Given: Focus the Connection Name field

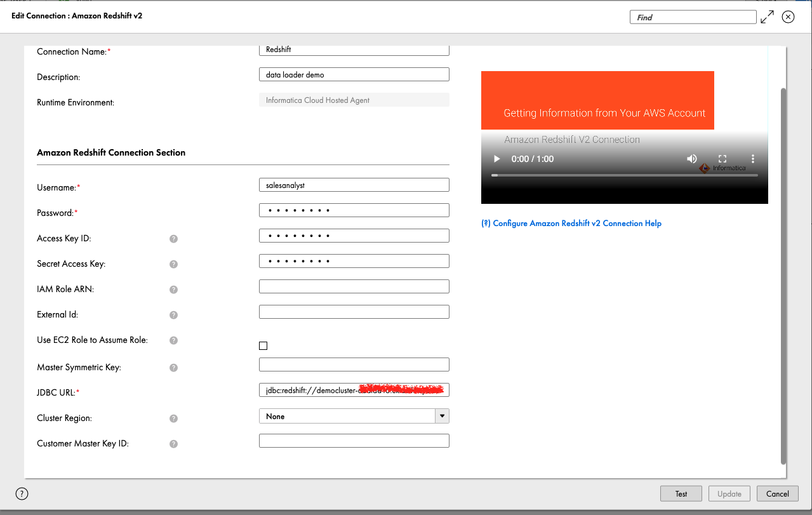Looking at the screenshot, I should 354,50.
